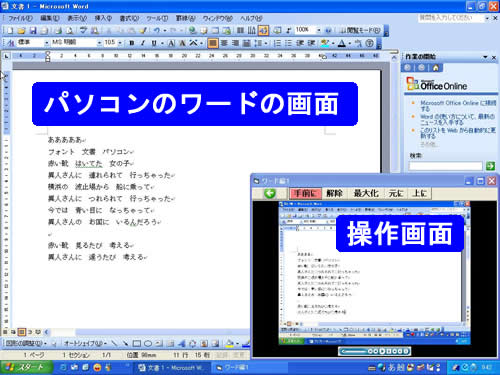
Task: Click the 手前に button in remote window
Action: [305, 193]
